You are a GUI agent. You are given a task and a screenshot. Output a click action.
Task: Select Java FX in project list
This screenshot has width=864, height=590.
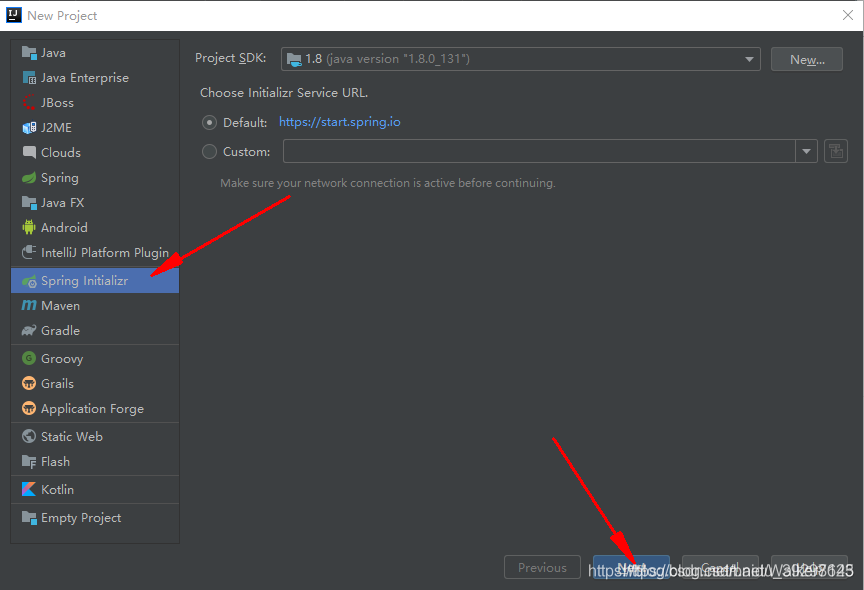coord(95,203)
